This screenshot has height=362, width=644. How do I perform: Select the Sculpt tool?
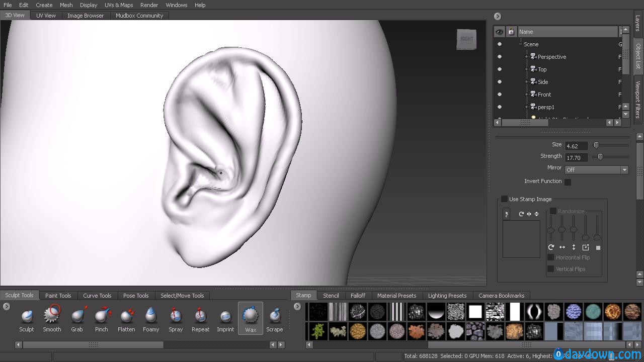pyautogui.click(x=27, y=319)
